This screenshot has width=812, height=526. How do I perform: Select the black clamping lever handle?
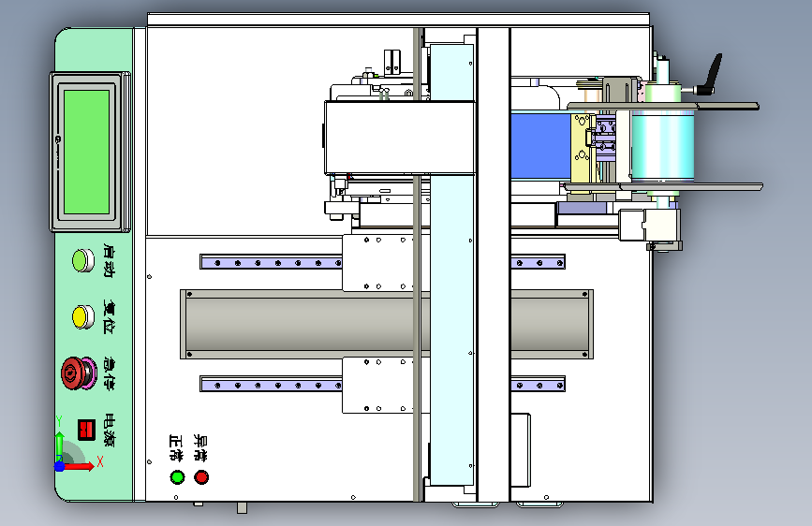[708, 75]
